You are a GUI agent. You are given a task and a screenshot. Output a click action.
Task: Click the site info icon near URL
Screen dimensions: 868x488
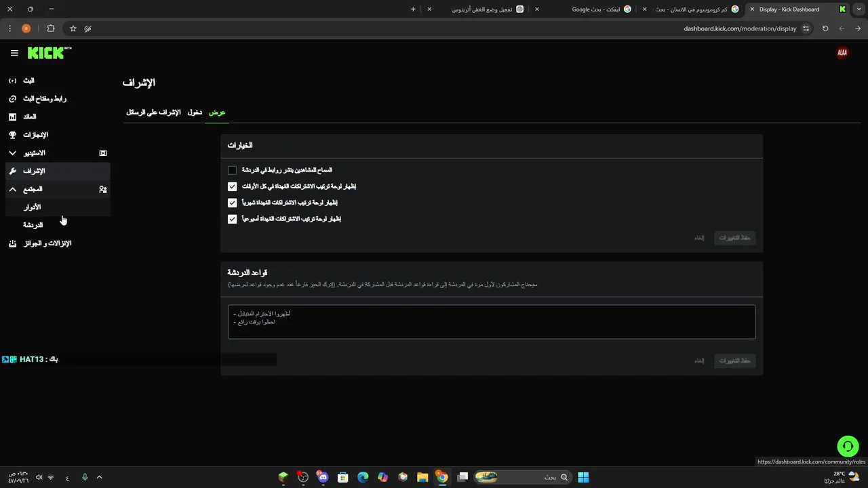806,28
